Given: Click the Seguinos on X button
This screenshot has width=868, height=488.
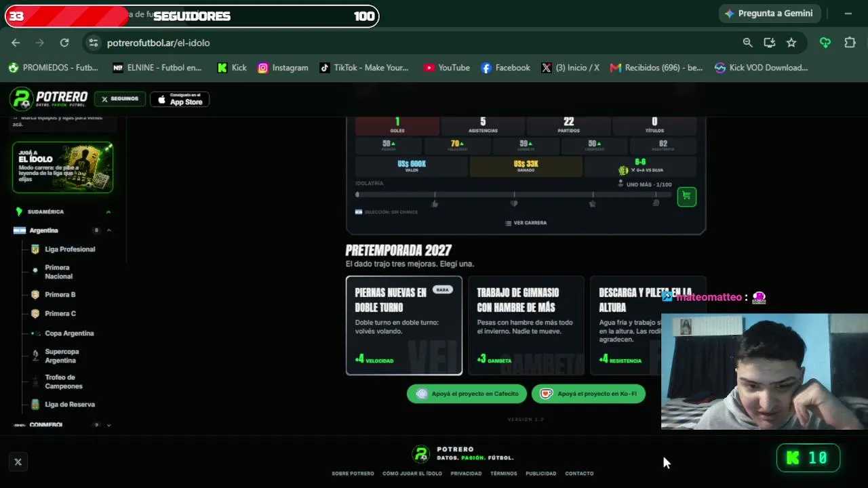Looking at the screenshot, I should 120,99.
